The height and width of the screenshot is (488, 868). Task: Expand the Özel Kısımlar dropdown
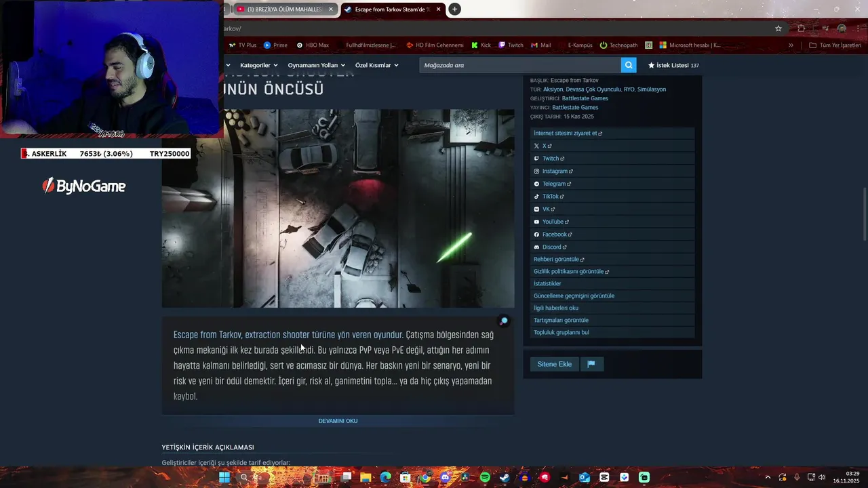pos(376,65)
